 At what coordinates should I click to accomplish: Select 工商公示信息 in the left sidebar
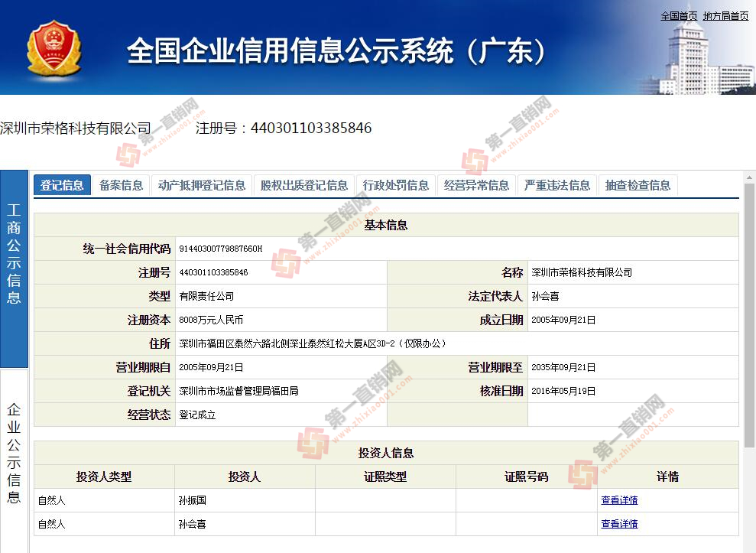(x=14, y=254)
